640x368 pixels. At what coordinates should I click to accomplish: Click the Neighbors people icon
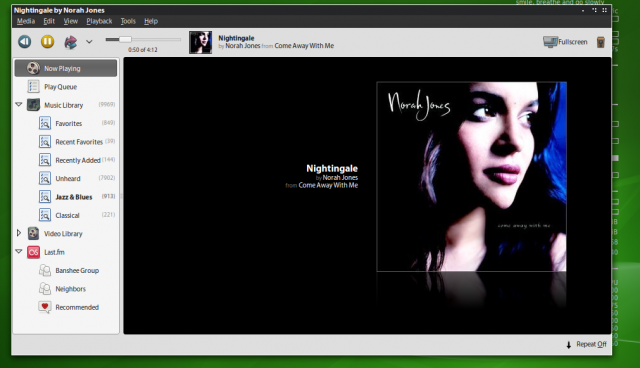coord(44,288)
